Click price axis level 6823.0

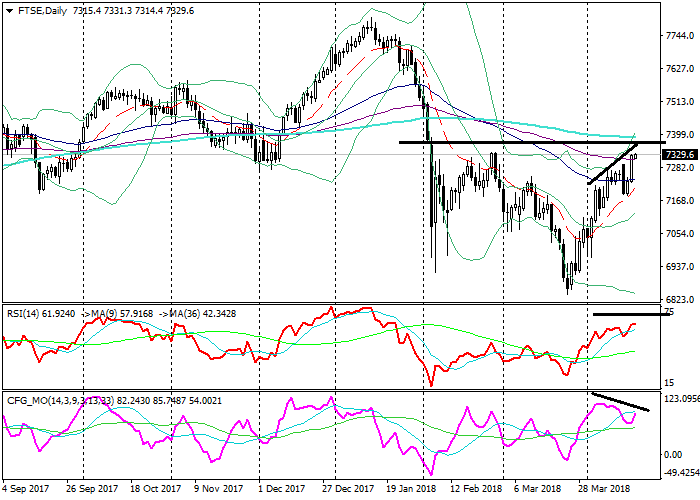[679, 300]
